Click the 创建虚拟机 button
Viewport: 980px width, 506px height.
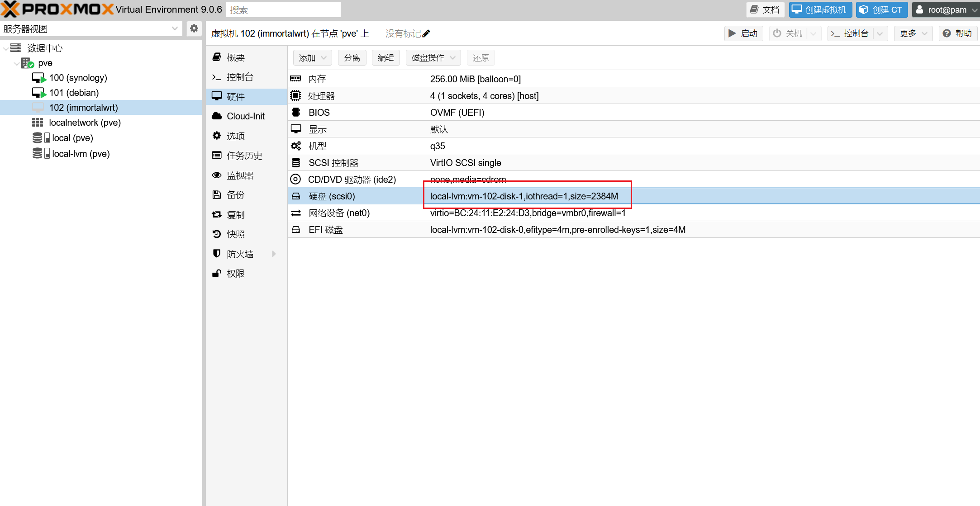(x=820, y=9)
